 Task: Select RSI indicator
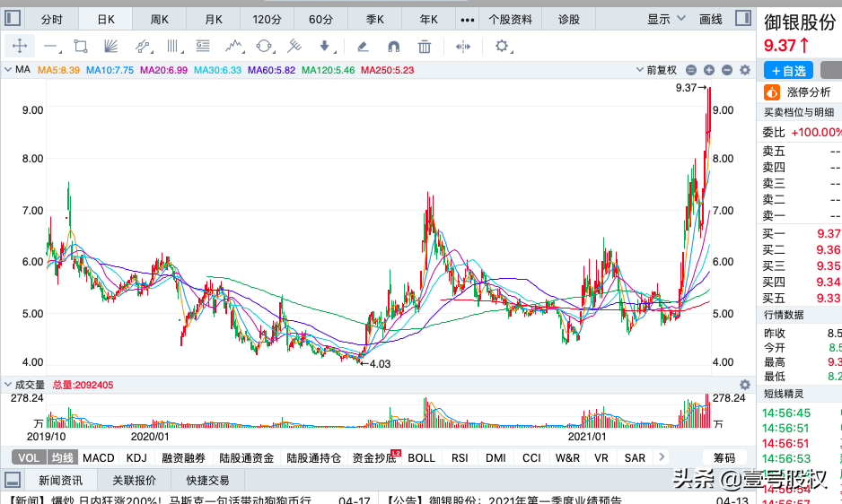tap(460, 457)
